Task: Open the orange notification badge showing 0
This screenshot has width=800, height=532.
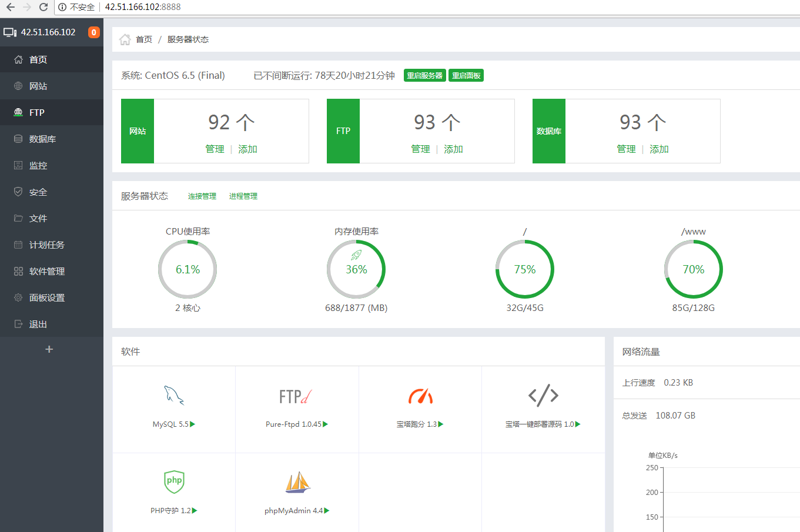Action: point(93,32)
